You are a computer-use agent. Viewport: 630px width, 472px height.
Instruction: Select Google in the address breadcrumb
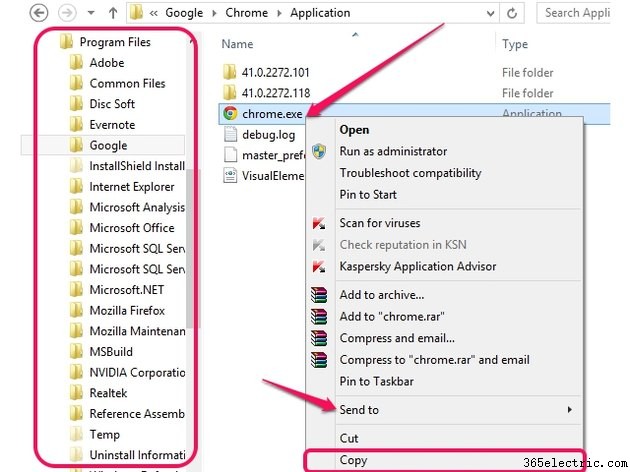coord(184,13)
